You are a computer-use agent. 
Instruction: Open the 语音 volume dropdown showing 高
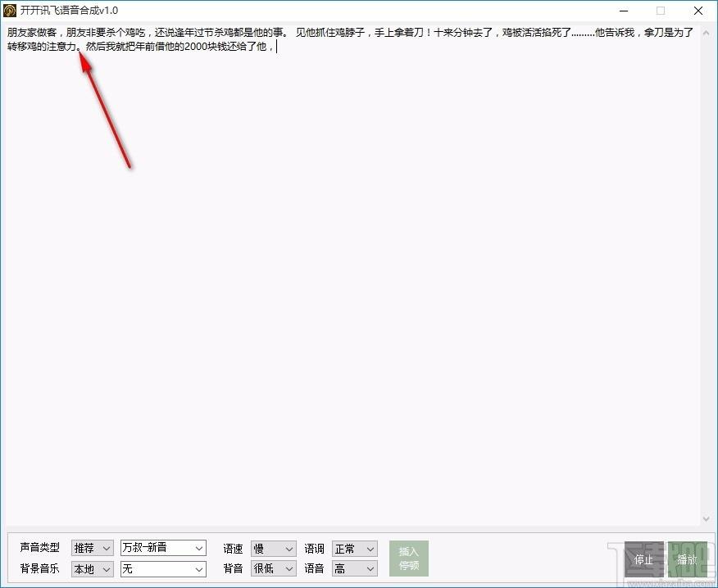tap(354, 568)
